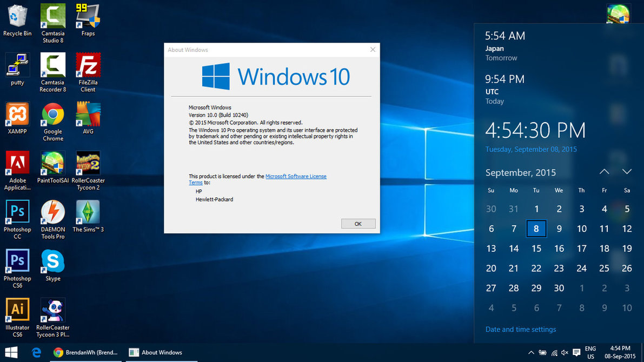Select September 27 in the calendar
This screenshot has width=644, height=362.
(x=491, y=288)
